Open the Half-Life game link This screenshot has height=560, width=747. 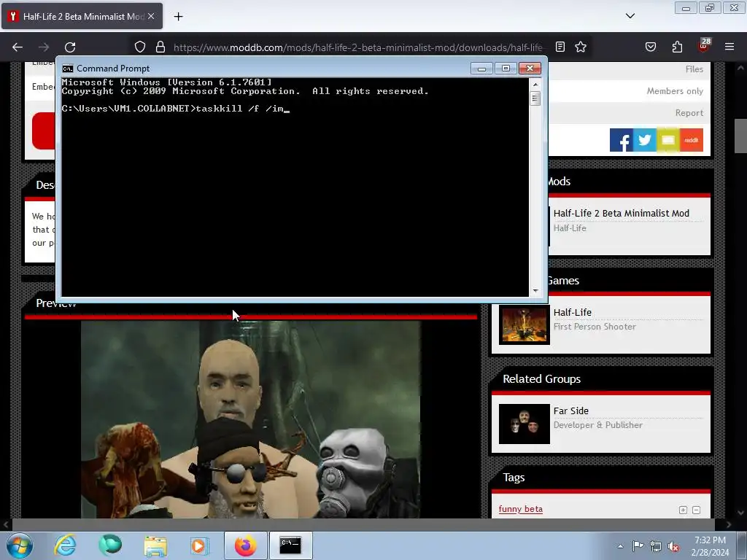click(572, 312)
